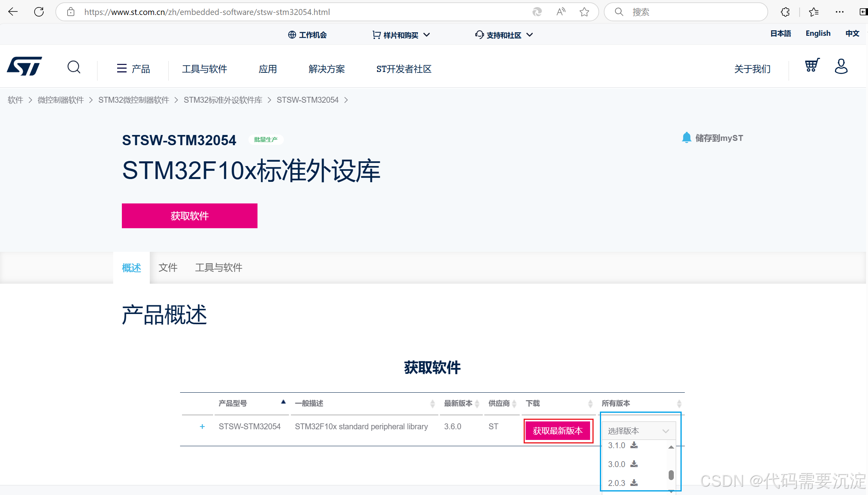Expand the 支持和社区 dropdown menu

tap(504, 35)
